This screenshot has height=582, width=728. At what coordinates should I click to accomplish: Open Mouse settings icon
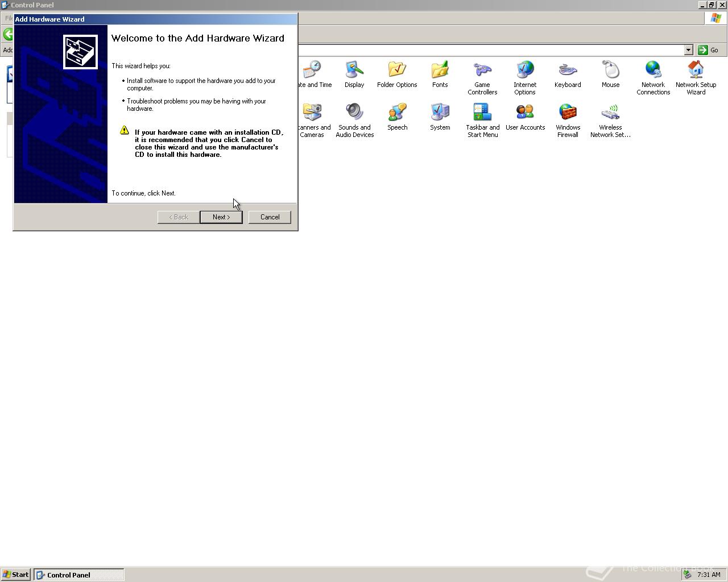coord(610,70)
